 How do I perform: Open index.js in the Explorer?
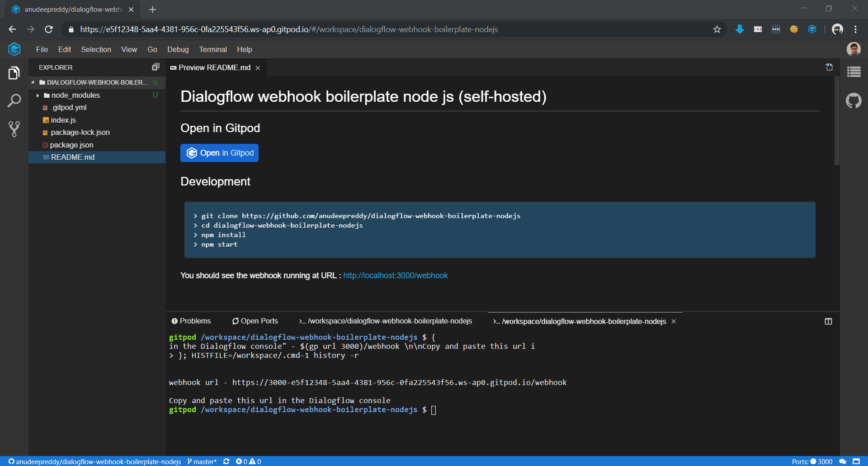pyautogui.click(x=97, y=120)
